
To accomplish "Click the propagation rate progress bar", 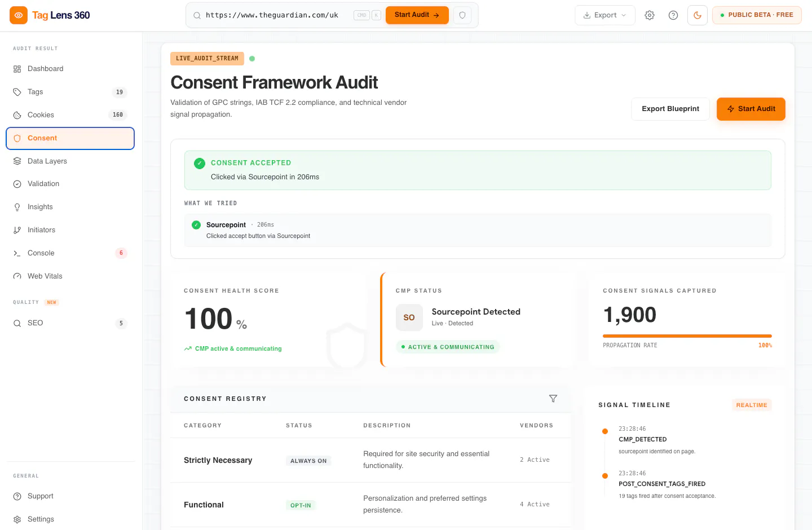I will (x=687, y=336).
